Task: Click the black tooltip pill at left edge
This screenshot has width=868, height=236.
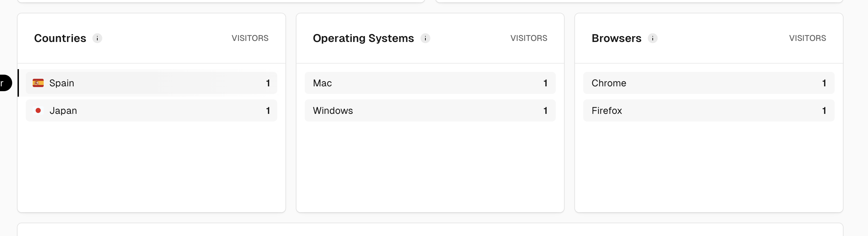Action: (x=6, y=83)
